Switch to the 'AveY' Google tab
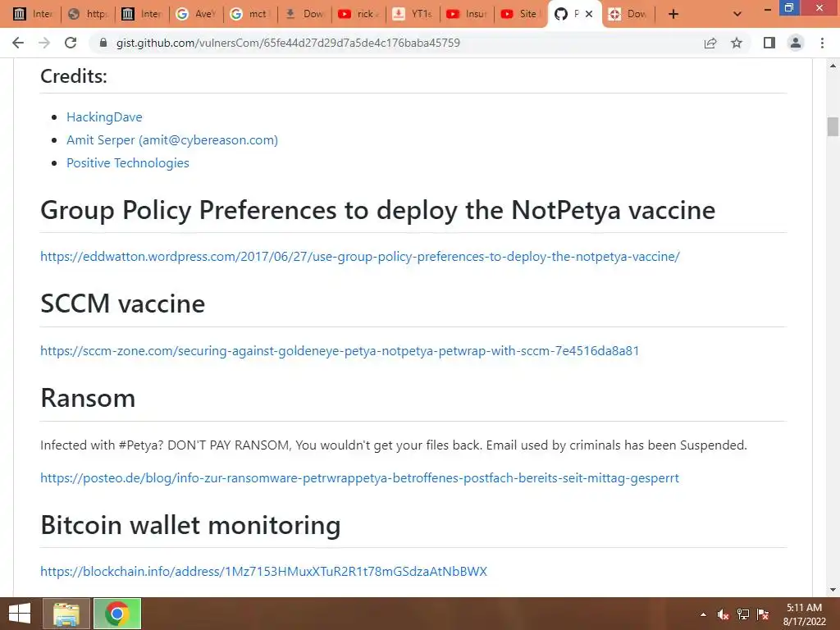840x630 pixels. (x=196, y=14)
